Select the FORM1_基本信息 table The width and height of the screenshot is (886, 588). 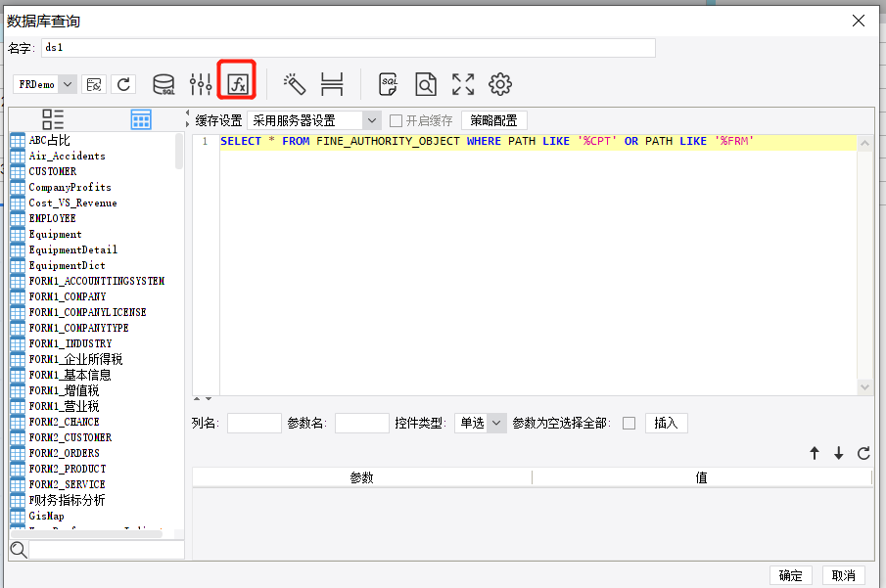point(70,375)
